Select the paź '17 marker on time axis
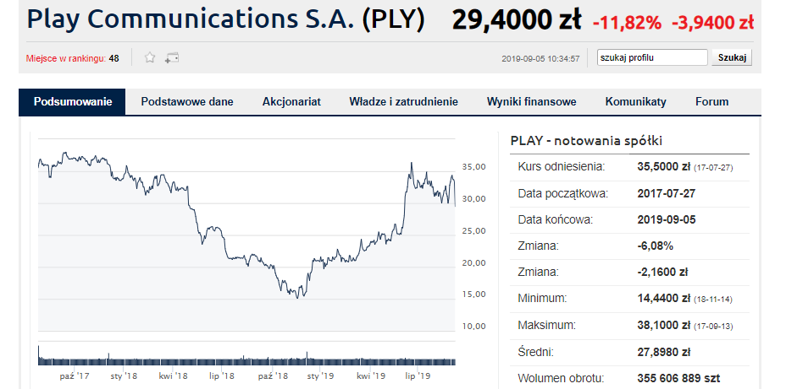The height and width of the screenshot is (389, 786). [74, 375]
